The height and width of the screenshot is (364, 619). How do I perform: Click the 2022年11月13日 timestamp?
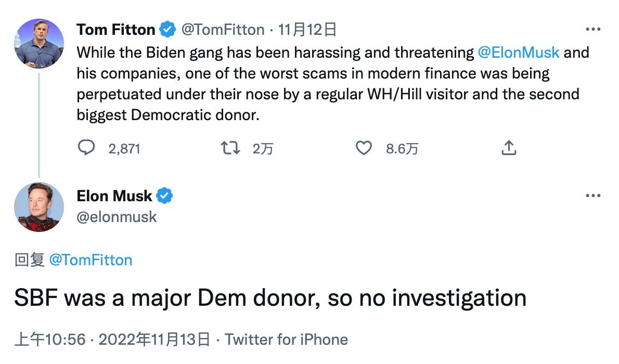(x=154, y=340)
